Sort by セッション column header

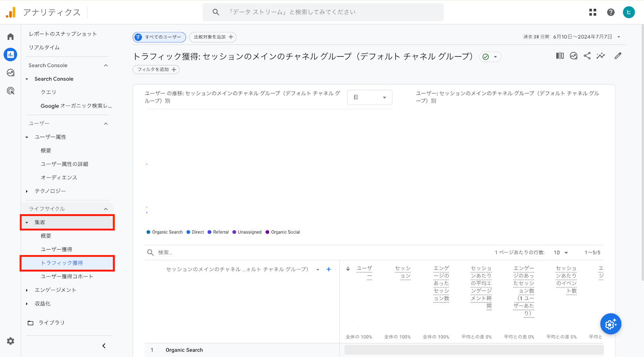[x=403, y=272]
